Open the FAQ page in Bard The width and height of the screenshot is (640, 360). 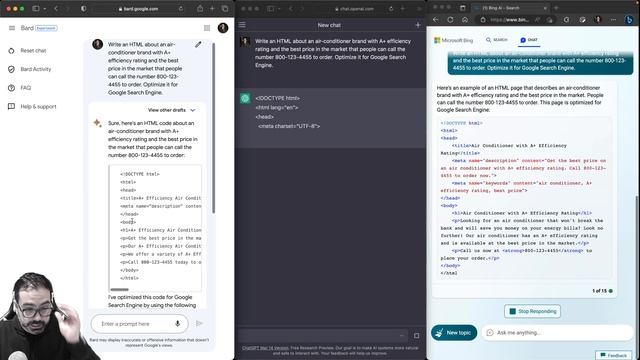(20, 88)
